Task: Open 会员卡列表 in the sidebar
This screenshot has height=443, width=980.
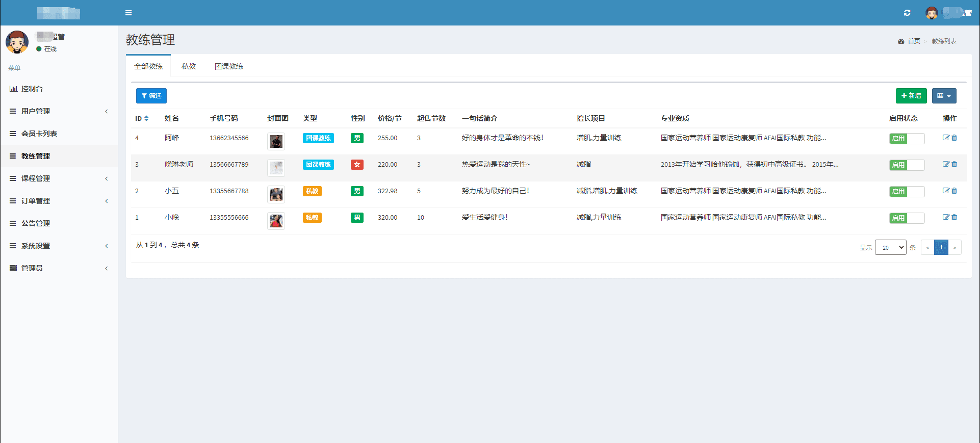Action: 39,134
